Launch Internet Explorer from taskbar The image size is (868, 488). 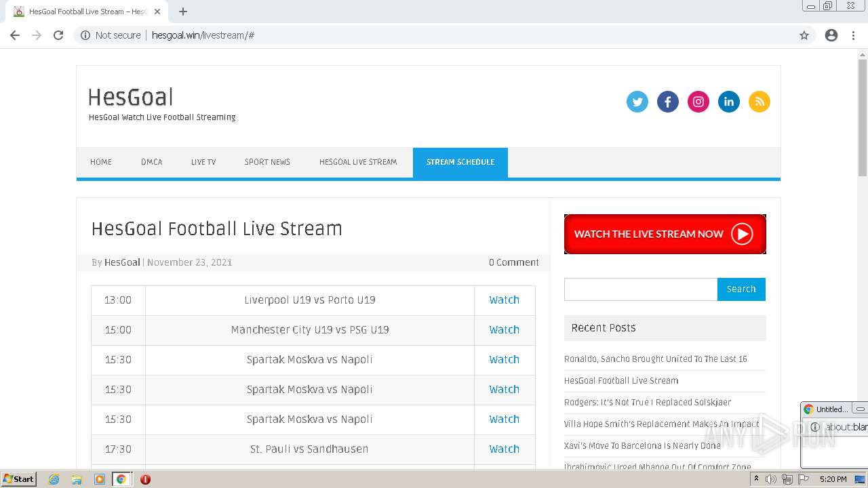[54, 479]
